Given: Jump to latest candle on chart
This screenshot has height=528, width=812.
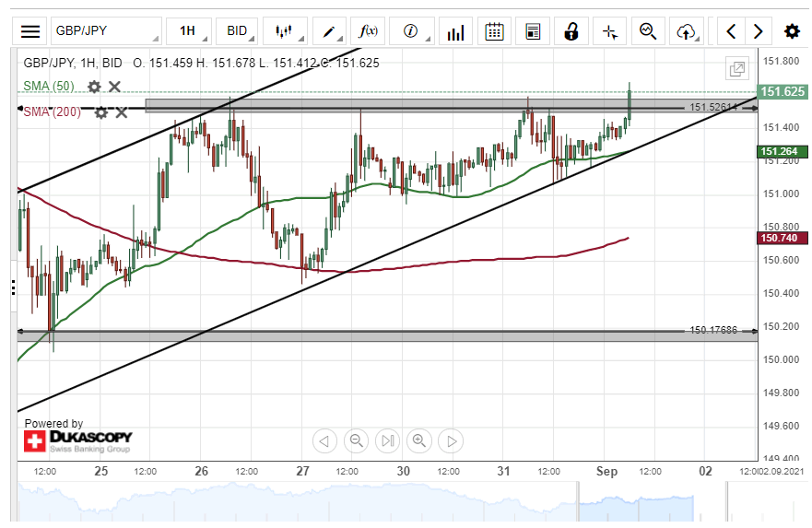Looking at the screenshot, I should click(x=388, y=440).
